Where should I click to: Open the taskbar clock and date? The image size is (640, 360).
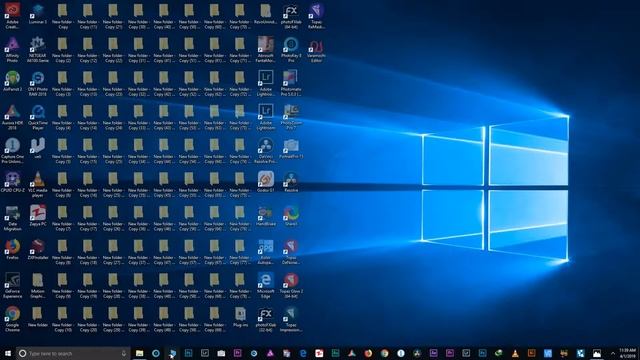tap(627, 353)
